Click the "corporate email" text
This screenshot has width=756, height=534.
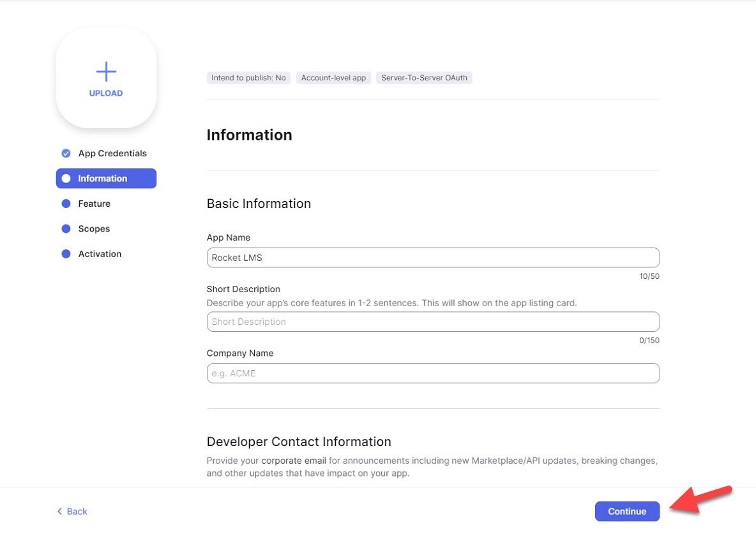(294, 461)
